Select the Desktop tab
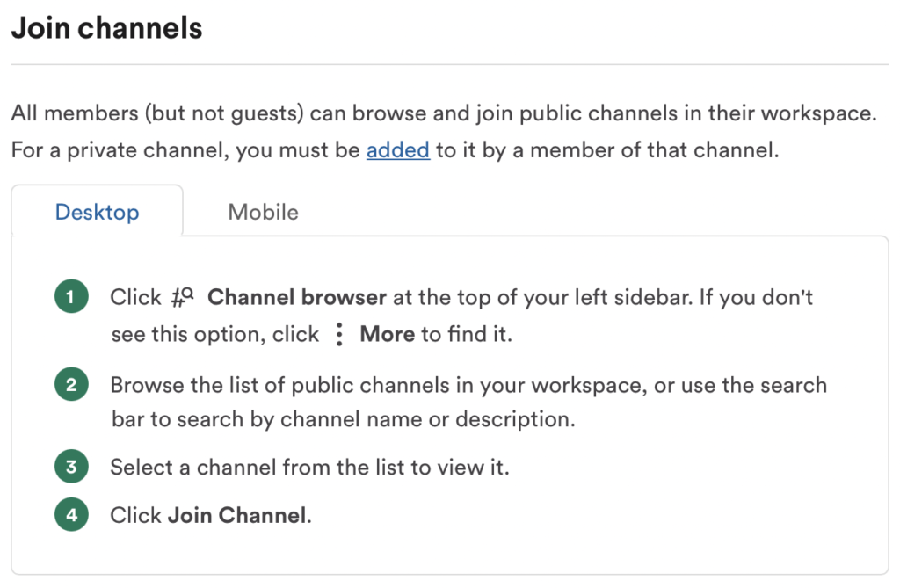The height and width of the screenshot is (588, 900). click(x=97, y=211)
